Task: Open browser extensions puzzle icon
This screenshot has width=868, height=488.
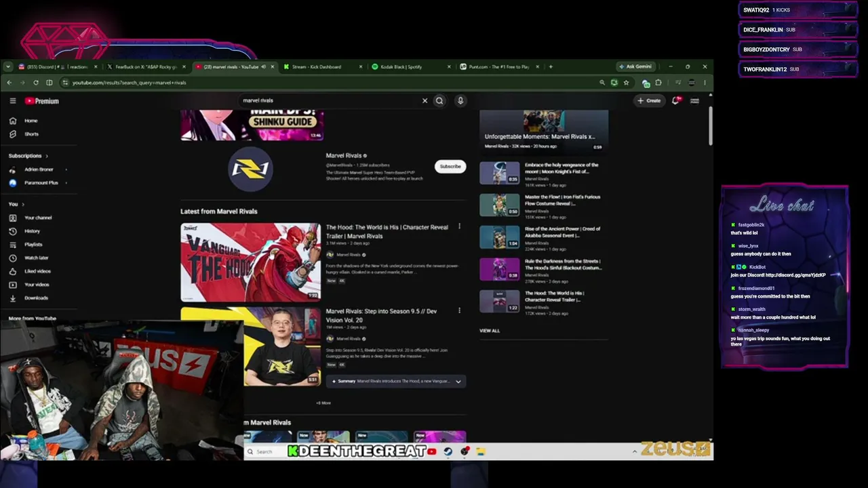Action: coord(658,83)
